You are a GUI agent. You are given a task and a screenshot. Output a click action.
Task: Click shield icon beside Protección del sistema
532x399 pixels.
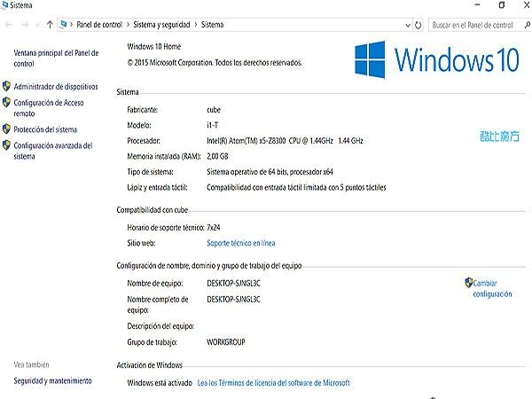click(x=6, y=129)
